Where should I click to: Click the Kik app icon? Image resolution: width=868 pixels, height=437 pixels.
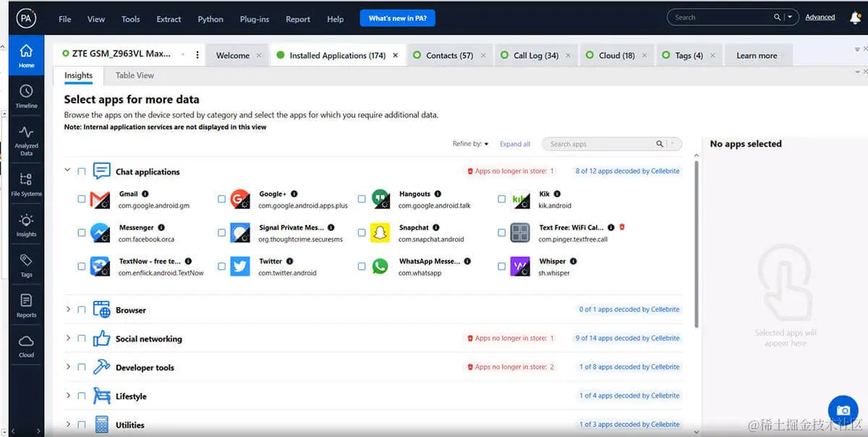[520, 199]
